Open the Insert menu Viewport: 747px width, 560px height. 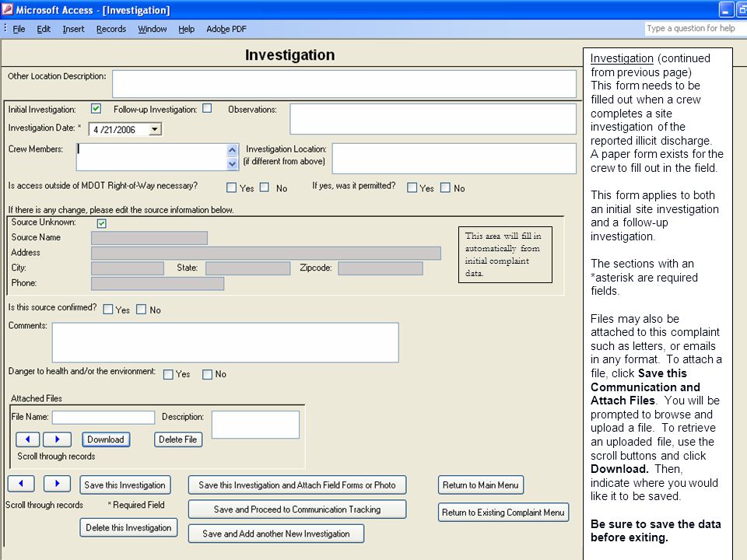click(73, 29)
